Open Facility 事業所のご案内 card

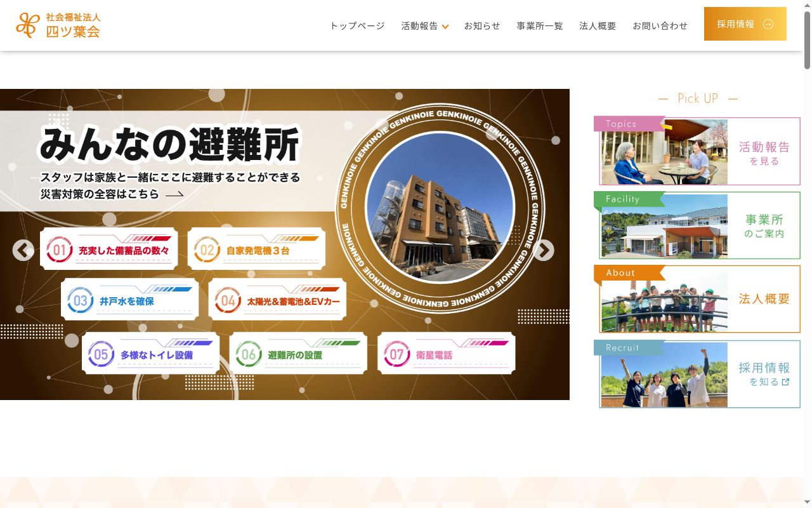pyautogui.click(x=697, y=225)
